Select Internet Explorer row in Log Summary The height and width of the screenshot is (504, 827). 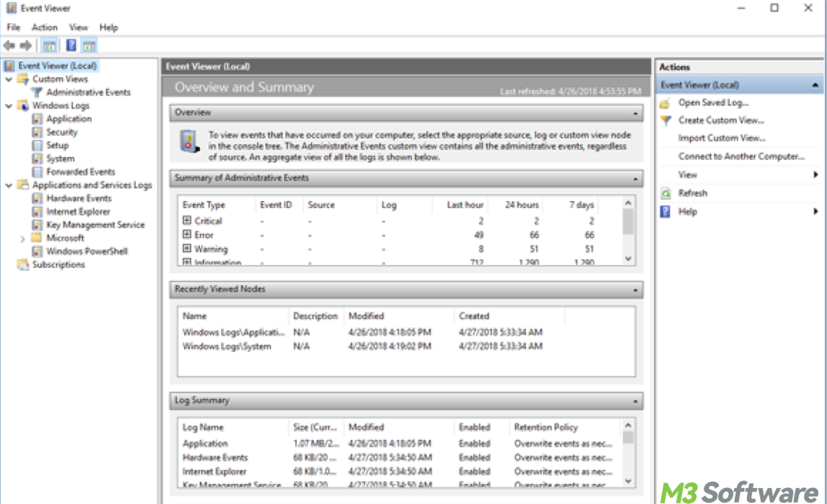click(x=401, y=472)
